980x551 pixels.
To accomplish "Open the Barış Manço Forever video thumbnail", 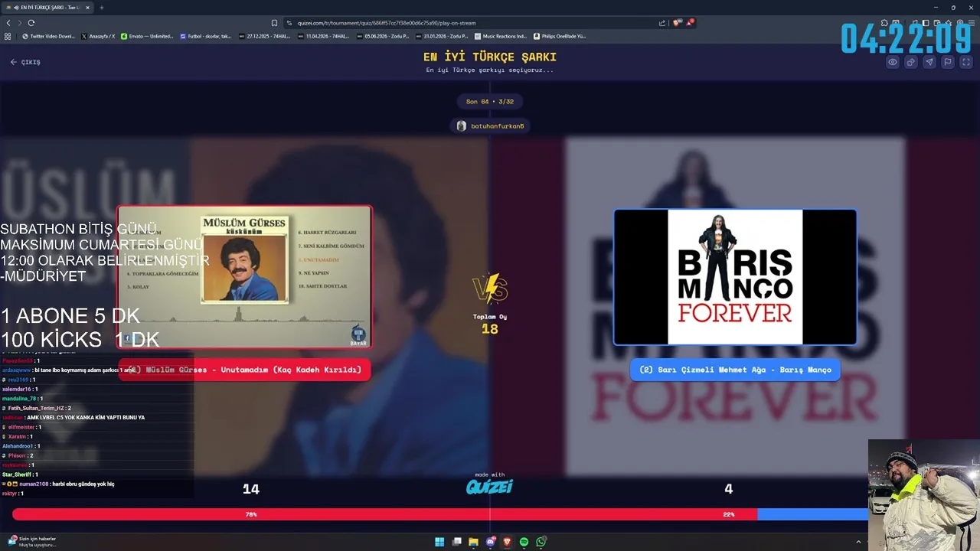I will pos(735,277).
